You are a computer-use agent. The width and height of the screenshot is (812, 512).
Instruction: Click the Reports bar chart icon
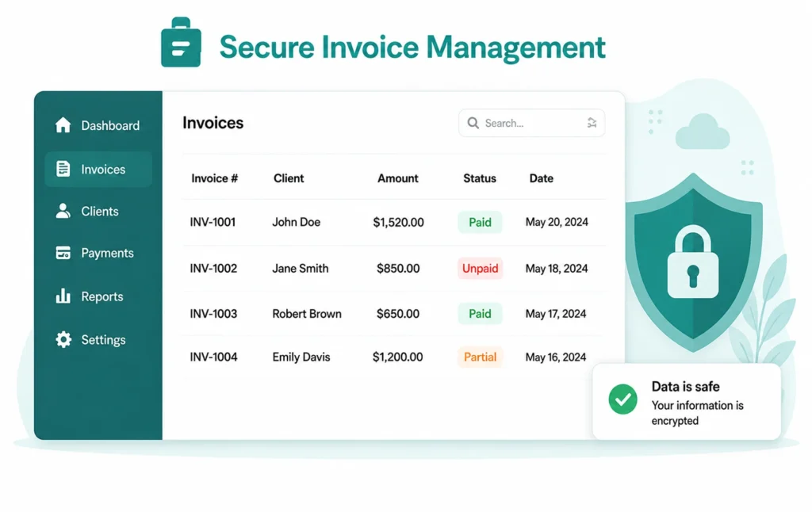click(63, 296)
